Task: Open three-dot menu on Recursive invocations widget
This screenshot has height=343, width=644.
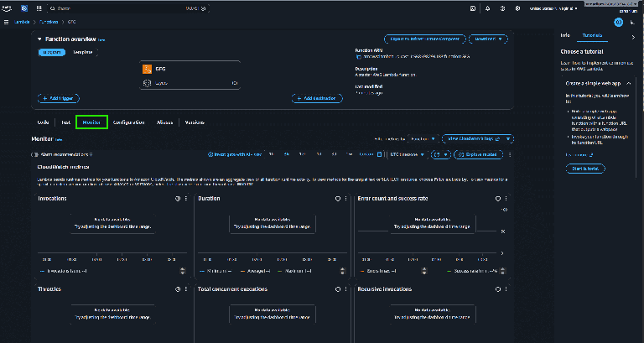Action: click(506, 289)
